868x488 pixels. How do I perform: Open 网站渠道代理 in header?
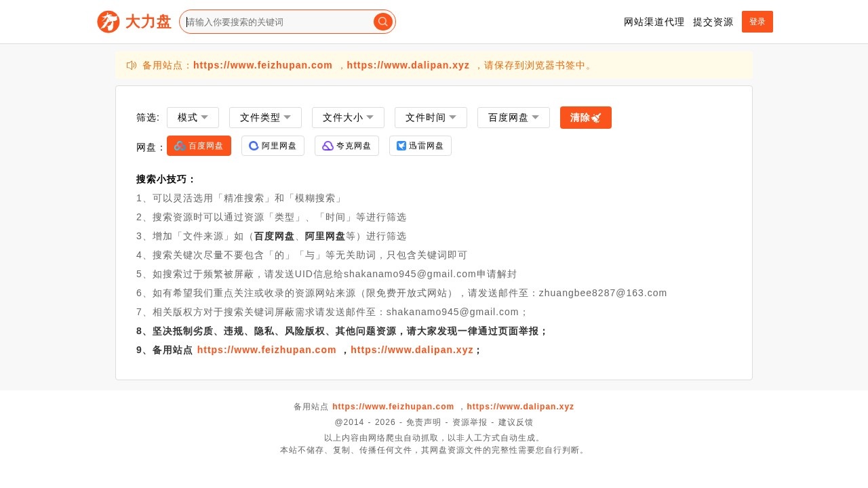point(654,22)
